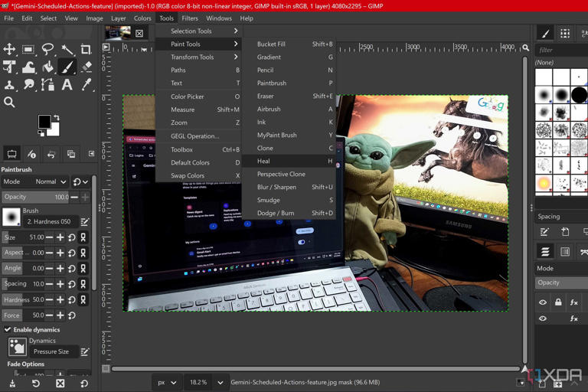Reset colors to default black and white
The height and width of the screenshot is (392, 588).
pos(41,133)
